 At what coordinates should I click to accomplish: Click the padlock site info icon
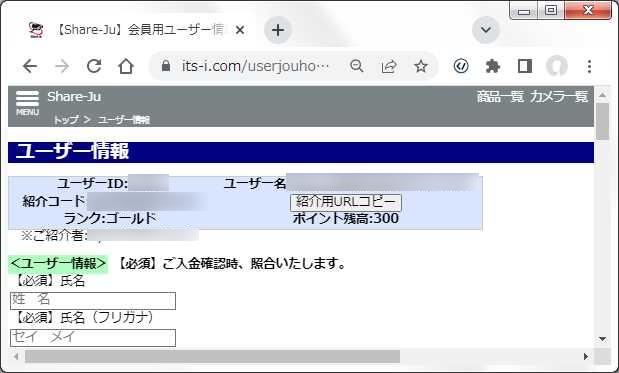coord(166,66)
